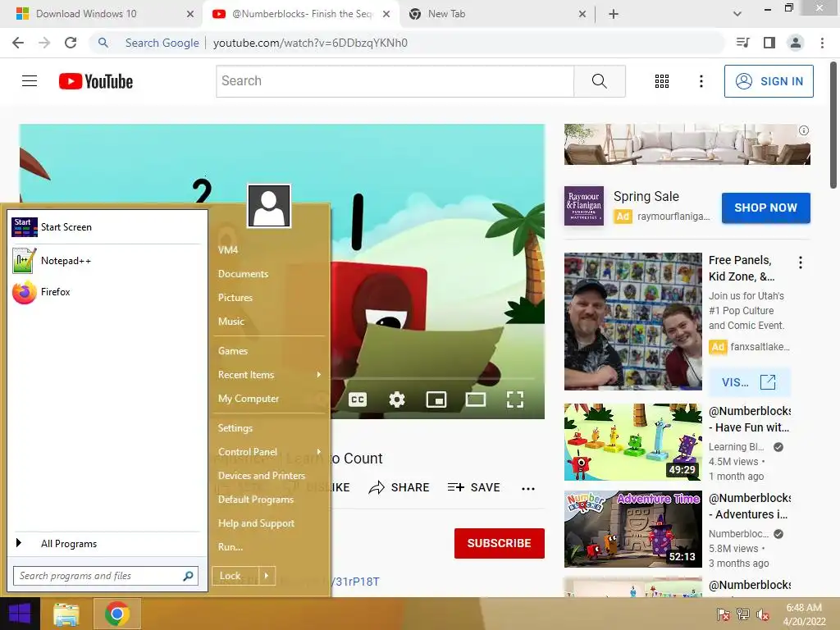Switch video to theater mode

(x=476, y=399)
